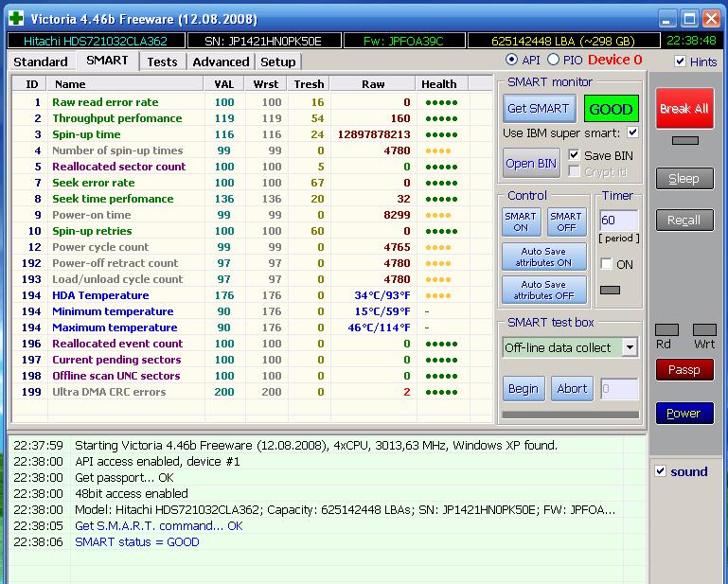Click the Hitachi HDS721032CLA362 model field
Screen dimensions: 728x584
pyautogui.click(x=97, y=41)
